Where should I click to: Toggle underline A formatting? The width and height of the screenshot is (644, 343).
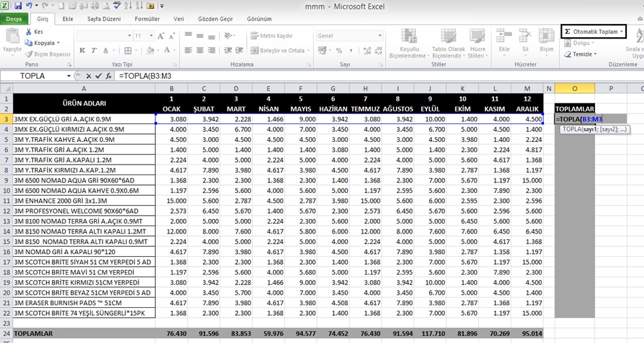coord(105,50)
